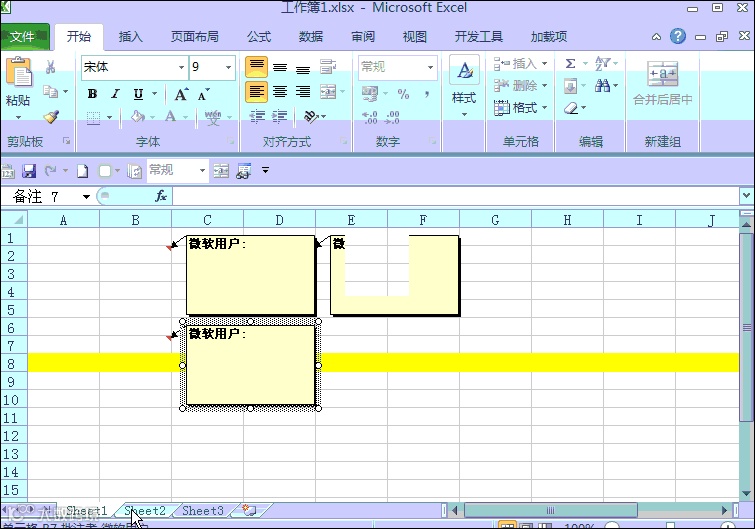Click the fill color bucket icon
Viewport: 755px width, 529px height.
pos(138,116)
